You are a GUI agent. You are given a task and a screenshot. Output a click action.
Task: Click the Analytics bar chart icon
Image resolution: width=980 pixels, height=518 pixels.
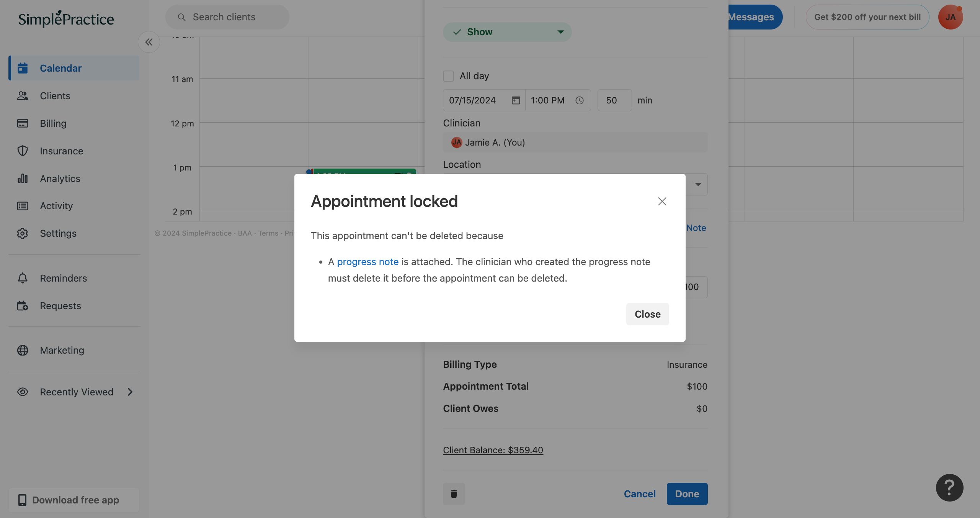click(23, 179)
